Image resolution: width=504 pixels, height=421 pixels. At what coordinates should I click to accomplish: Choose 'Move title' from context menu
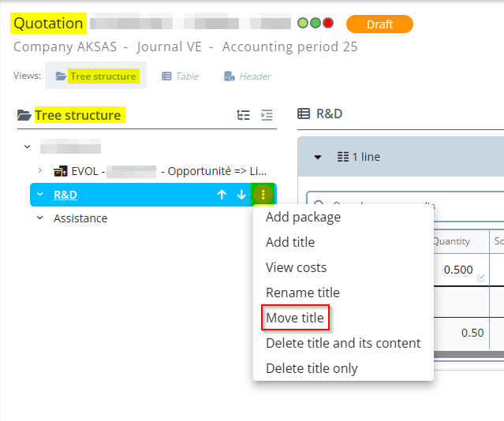[294, 318]
